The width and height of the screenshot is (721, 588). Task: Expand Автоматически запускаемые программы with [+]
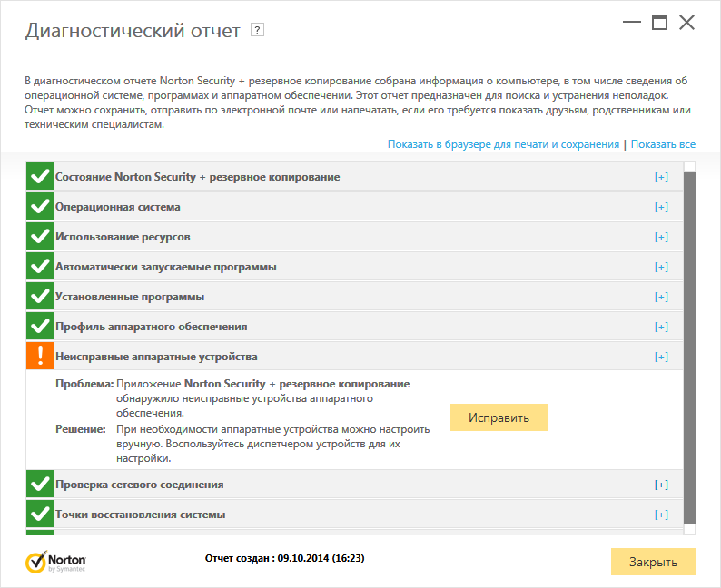pyautogui.click(x=661, y=267)
